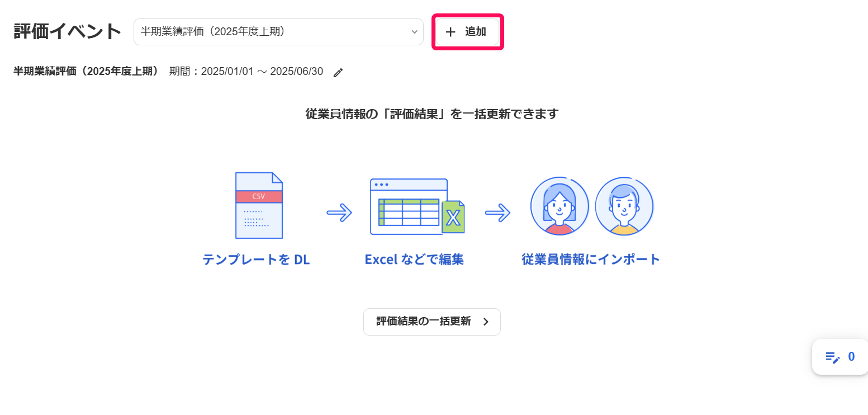Open the 半期業績評価（2025年度上期） event dropdown
Screen dimensions: 868x415
pos(278,32)
